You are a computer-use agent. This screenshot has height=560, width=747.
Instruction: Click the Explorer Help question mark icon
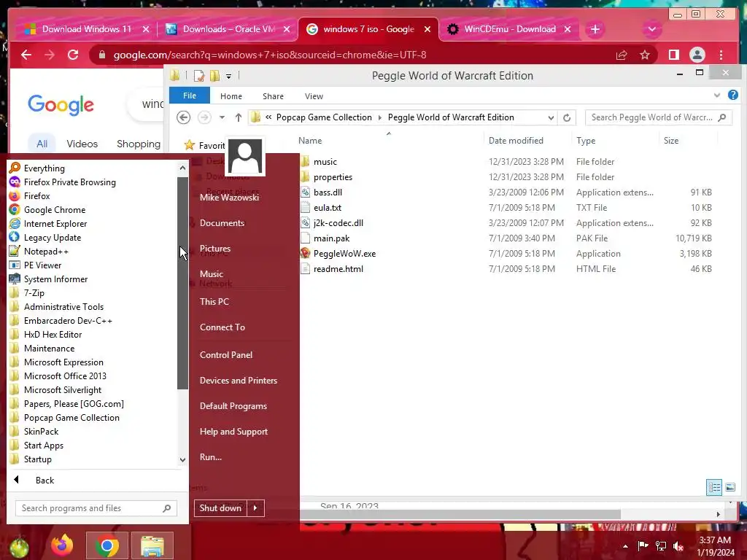[x=732, y=96]
